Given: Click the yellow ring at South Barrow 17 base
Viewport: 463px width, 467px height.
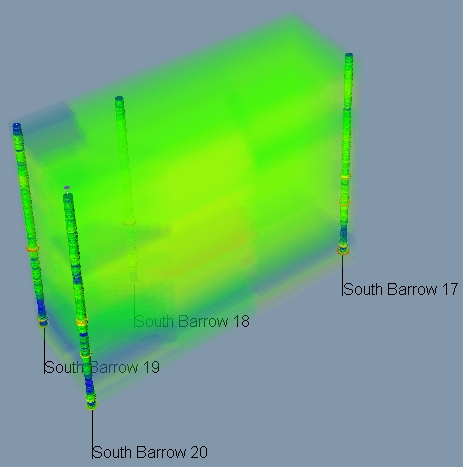Looking at the screenshot, I should click(x=343, y=250).
